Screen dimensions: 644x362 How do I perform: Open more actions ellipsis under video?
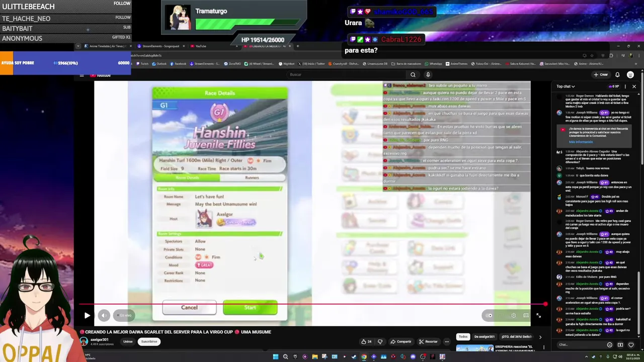(x=446, y=341)
